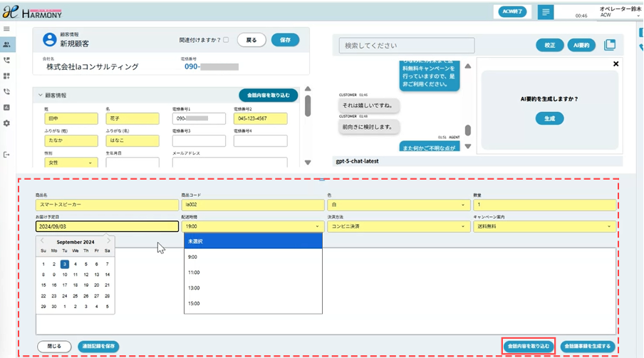Click the customer avatar icon
This screenshot has height=358, width=644.
(50, 40)
